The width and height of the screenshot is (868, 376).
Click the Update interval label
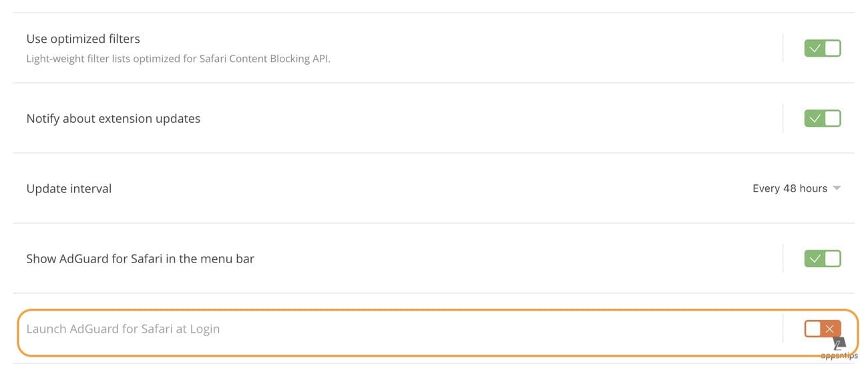69,188
